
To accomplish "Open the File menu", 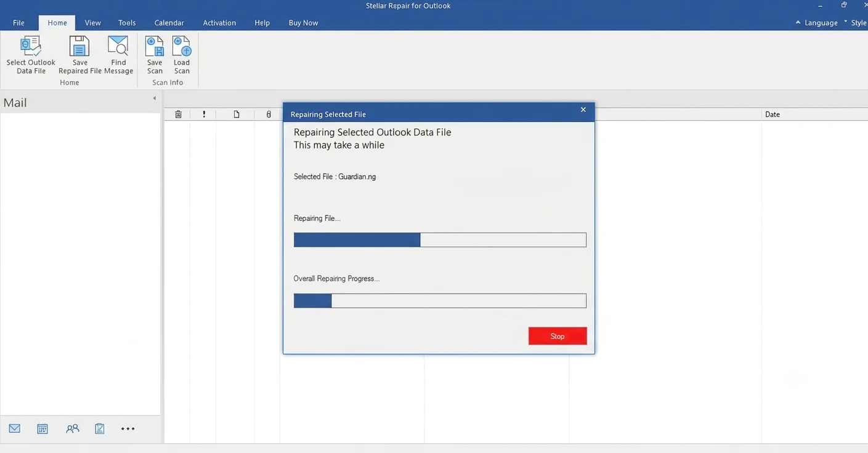I will click(19, 23).
